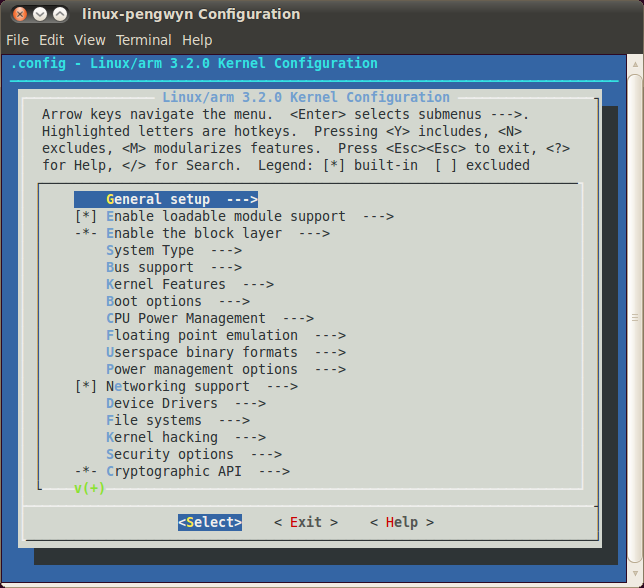
Task: Open the Boot options submenu
Action: pyautogui.click(x=178, y=301)
